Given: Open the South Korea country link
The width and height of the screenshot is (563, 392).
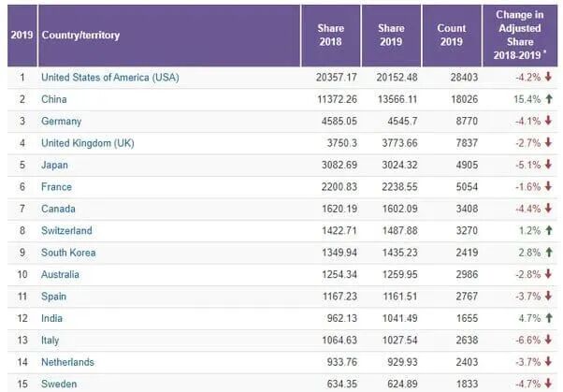Looking at the screenshot, I should [68, 253].
